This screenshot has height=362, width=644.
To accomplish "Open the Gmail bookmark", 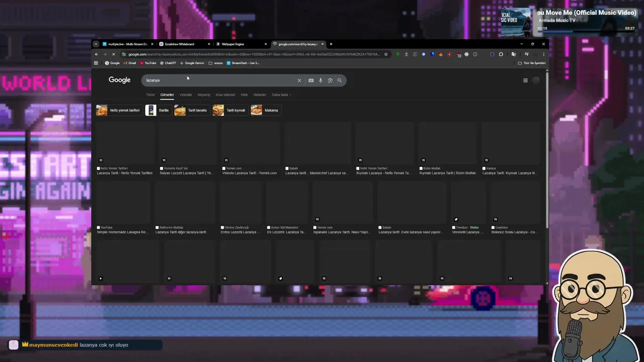I will pyautogui.click(x=129, y=63).
